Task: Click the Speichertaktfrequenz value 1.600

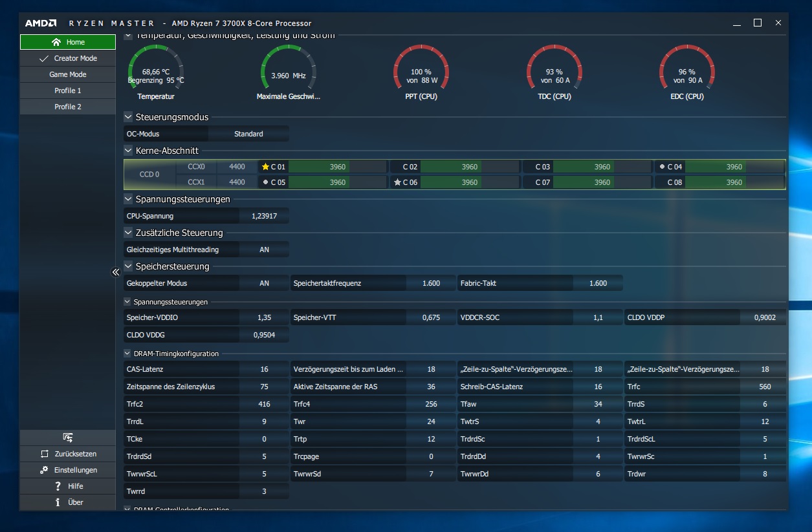Action: pos(431,283)
